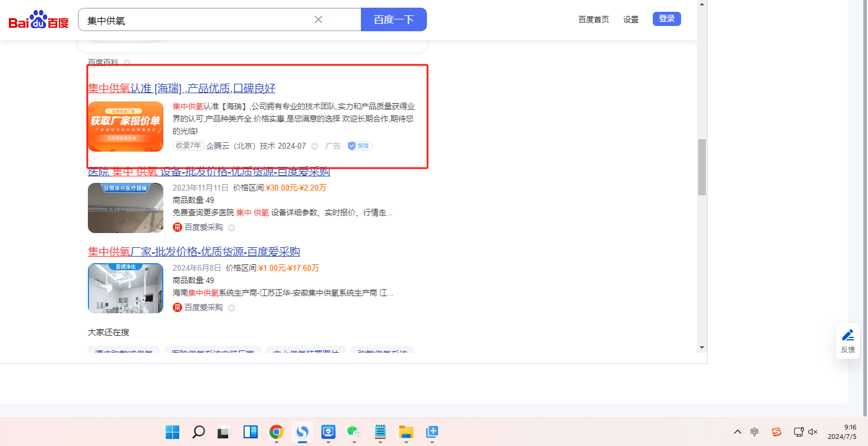The width and height of the screenshot is (868, 446).
Task: Toggle the 中 Chinese input mode indicator
Action: tap(754, 432)
